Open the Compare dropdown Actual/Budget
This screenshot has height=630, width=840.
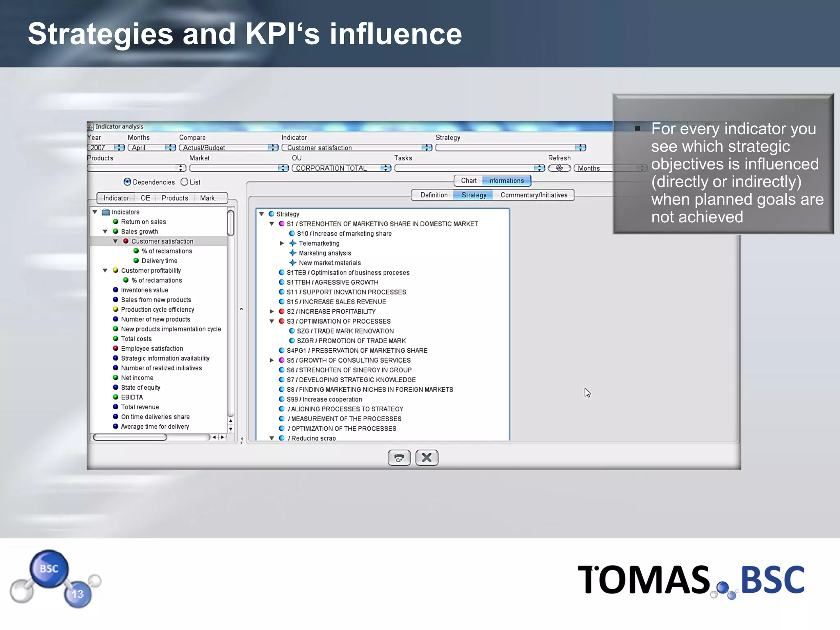[229, 148]
